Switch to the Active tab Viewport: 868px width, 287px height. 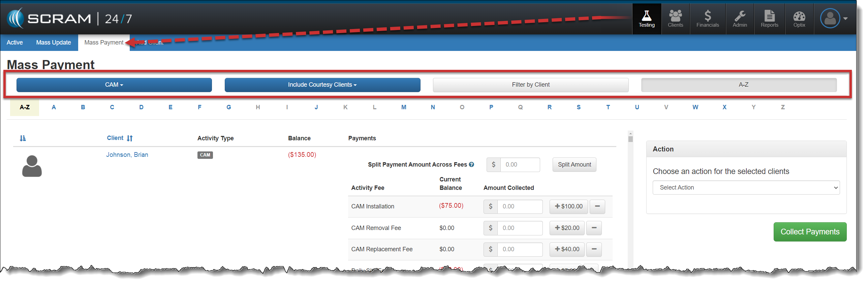15,42
